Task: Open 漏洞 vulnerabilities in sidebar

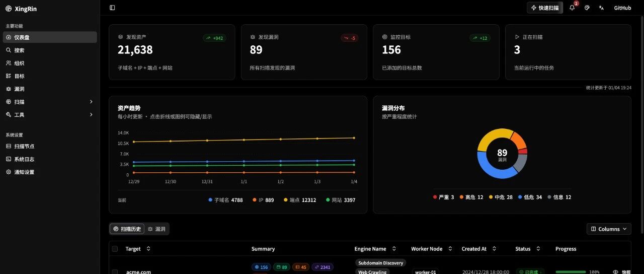Action: click(x=50, y=89)
